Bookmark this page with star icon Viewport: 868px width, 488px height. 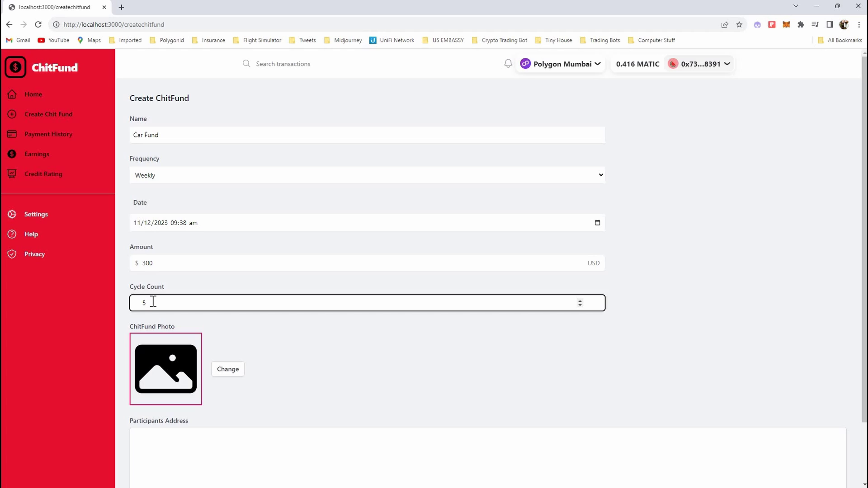coord(739,24)
